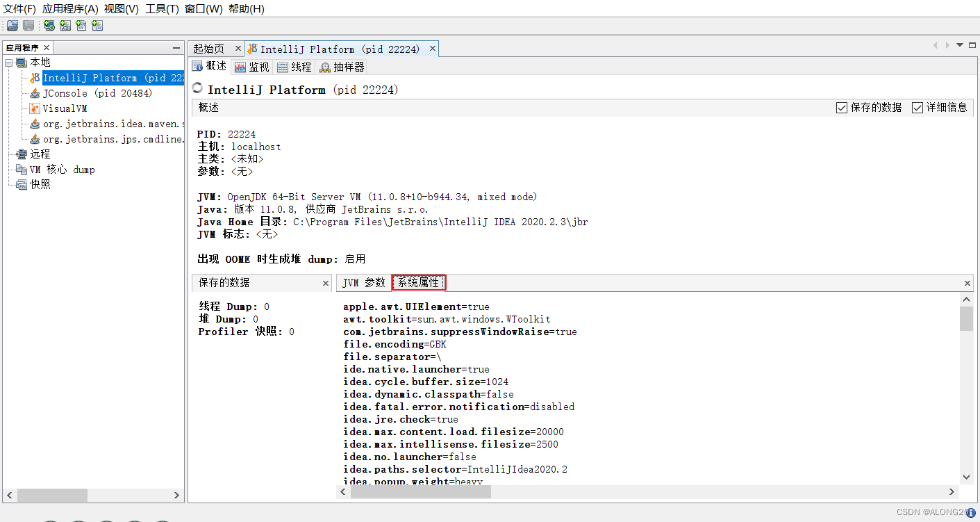Click the system properties vertical scrollbar thumb
The width and height of the screenshot is (980, 522).
point(966,319)
